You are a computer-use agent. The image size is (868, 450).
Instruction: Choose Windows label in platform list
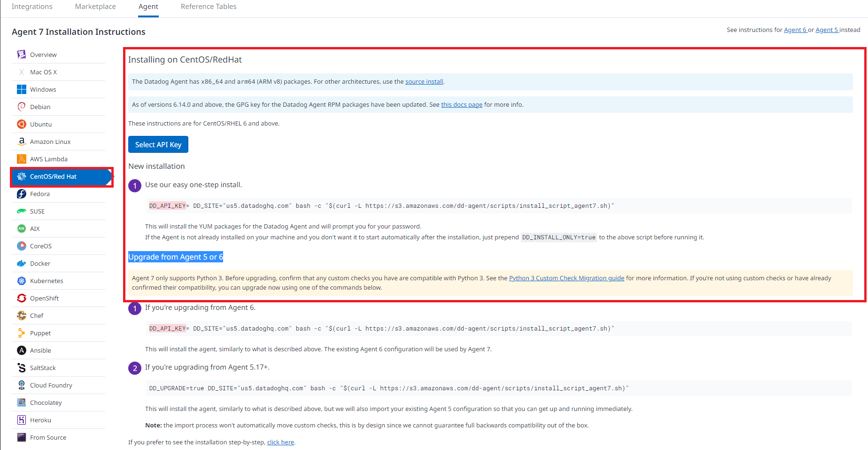43,89
